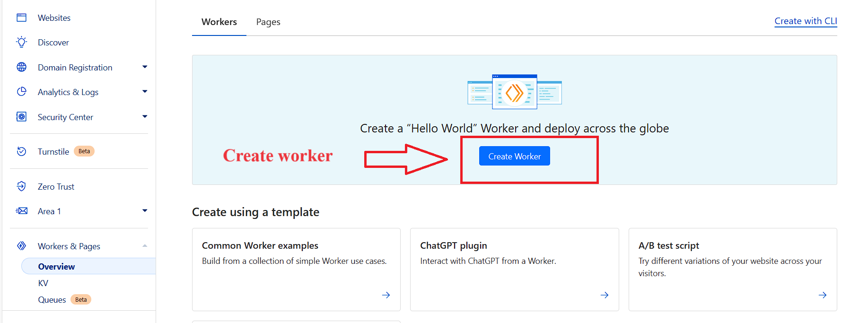Click the Worker code illustration graphic
Viewport: 868px width, 323px height.
[x=515, y=92]
